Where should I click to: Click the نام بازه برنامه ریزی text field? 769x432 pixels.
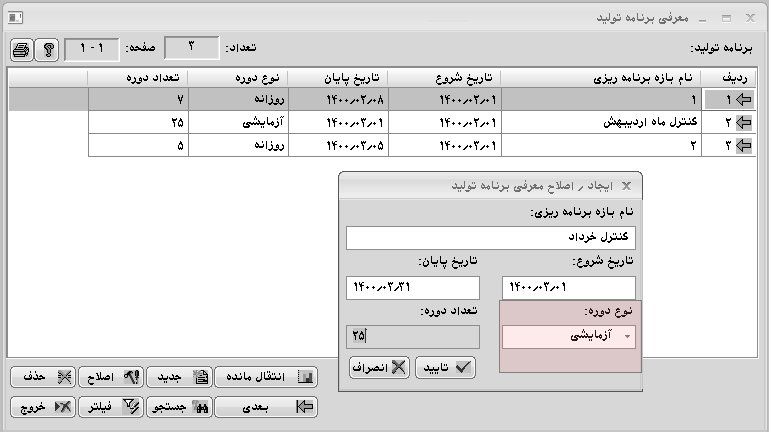coord(490,238)
